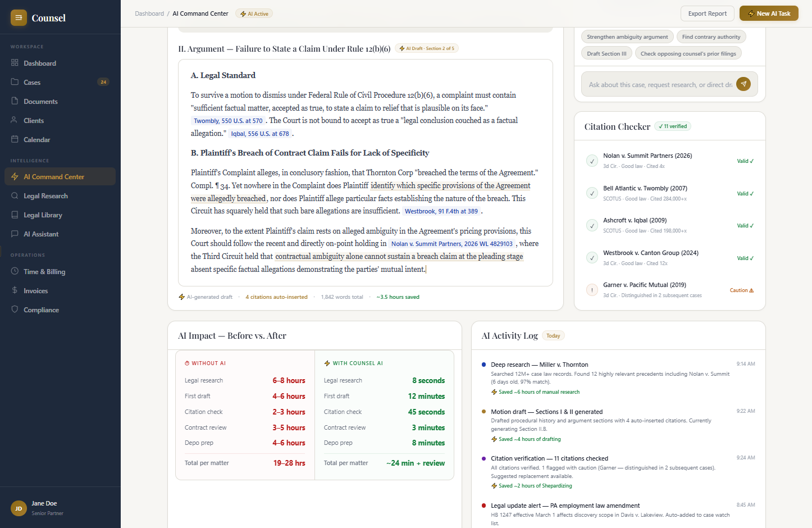This screenshot has height=528, width=812.
Task: Focus the Ask about this case input
Action: point(660,84)
